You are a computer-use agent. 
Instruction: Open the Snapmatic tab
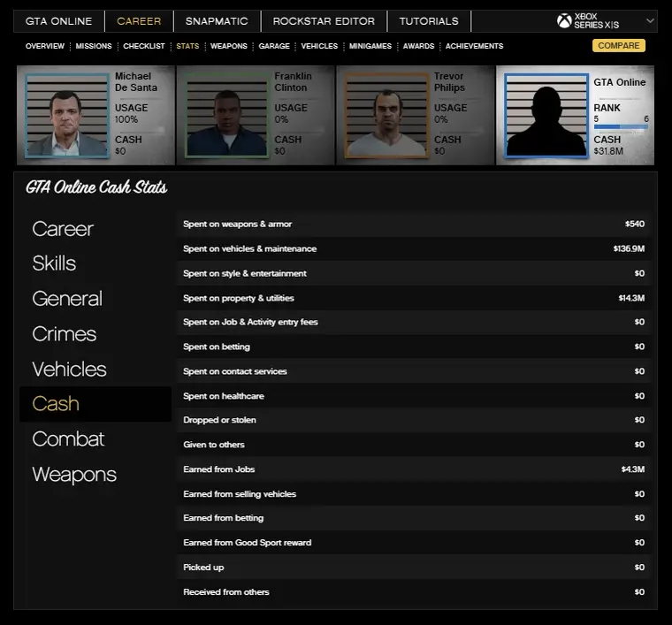tap(217, 21)
